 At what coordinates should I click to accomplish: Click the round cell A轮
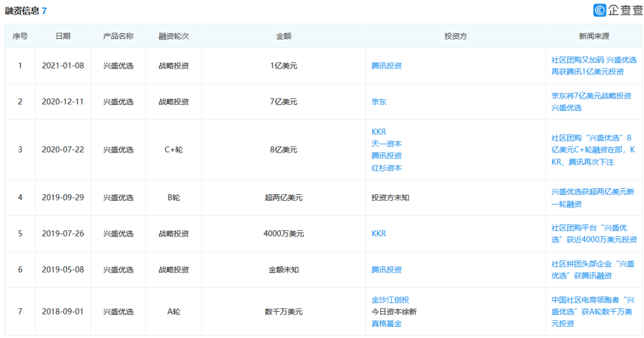point(174,312)
